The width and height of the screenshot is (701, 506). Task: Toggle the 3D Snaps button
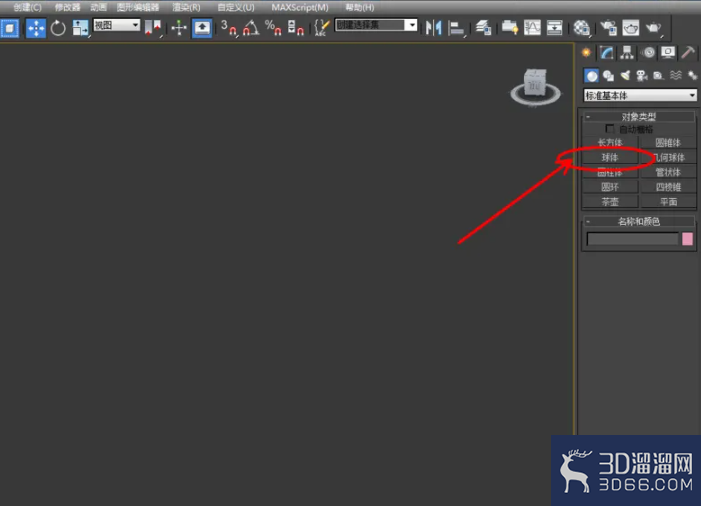(x=229, y=28)
